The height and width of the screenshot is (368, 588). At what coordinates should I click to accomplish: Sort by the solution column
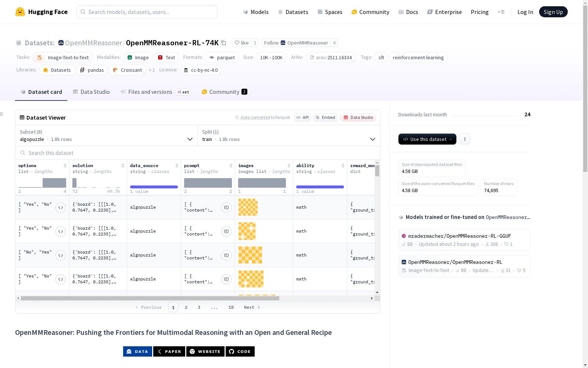point(123,166)
